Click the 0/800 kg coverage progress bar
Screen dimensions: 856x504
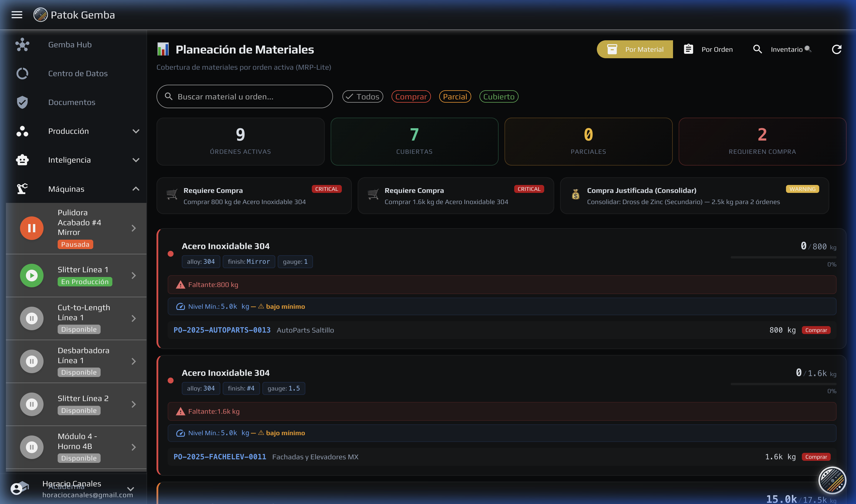783,257
